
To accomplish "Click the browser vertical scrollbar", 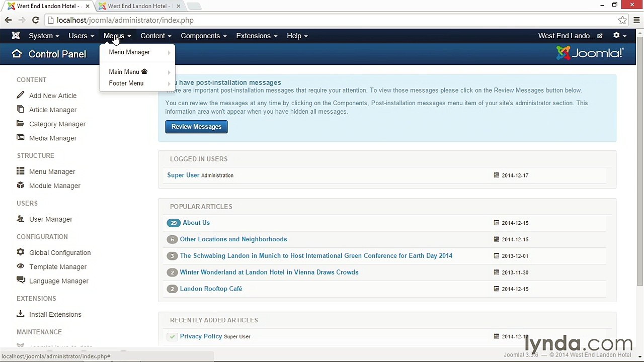I will point(639,161).
